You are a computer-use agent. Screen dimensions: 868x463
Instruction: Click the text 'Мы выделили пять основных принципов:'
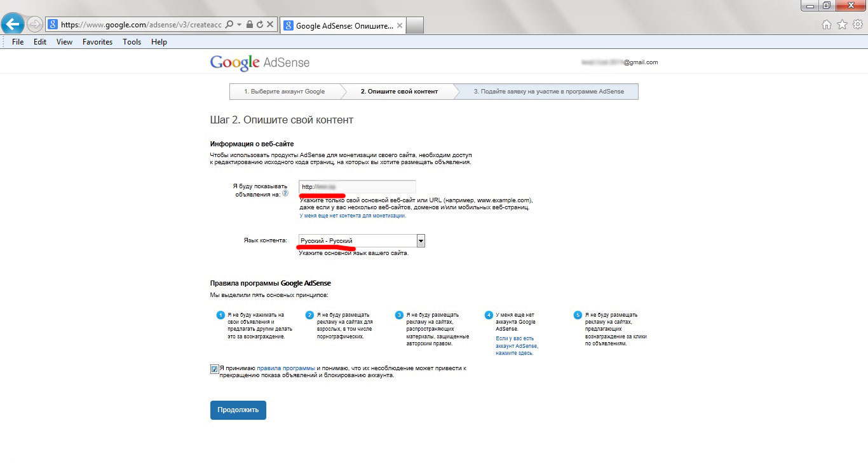click(x=269, y=295)
